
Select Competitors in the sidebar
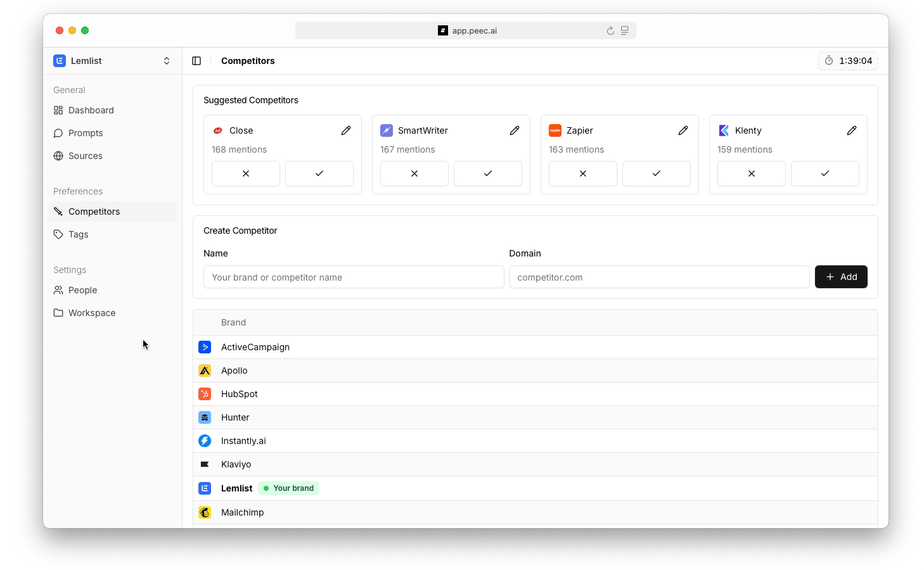click(x=112, y=212)
